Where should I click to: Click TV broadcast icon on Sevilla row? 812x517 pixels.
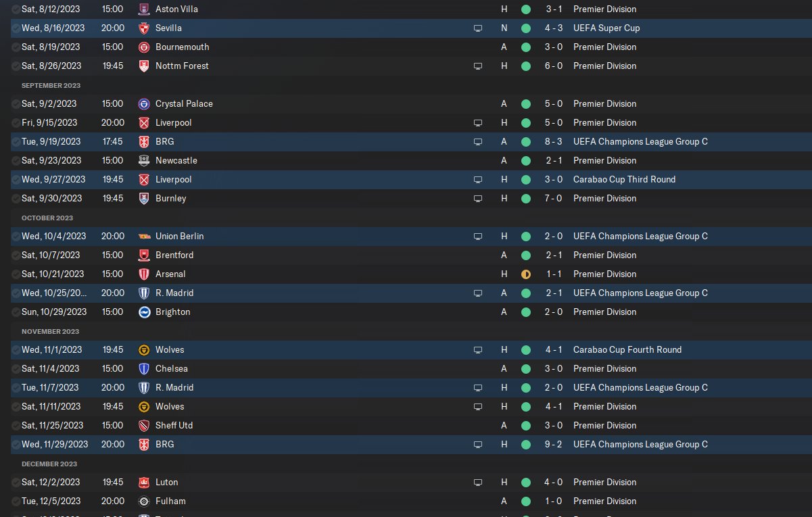(478, 28)
